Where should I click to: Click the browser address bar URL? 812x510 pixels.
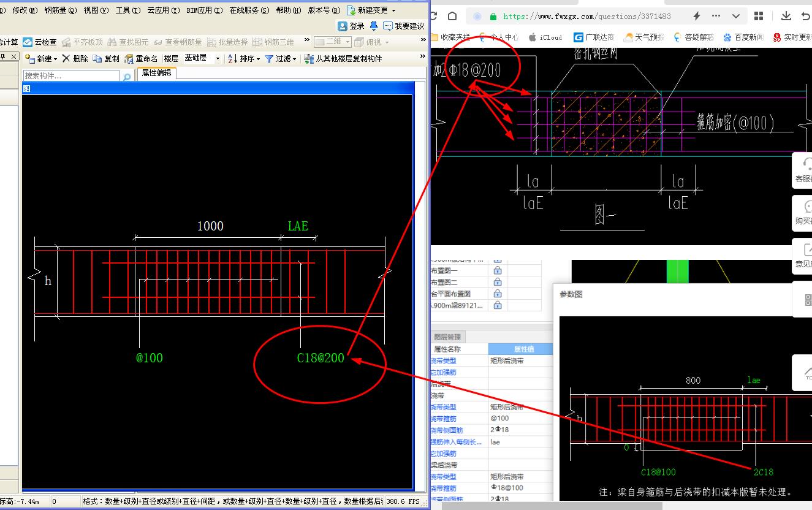(x=587, y=17)
